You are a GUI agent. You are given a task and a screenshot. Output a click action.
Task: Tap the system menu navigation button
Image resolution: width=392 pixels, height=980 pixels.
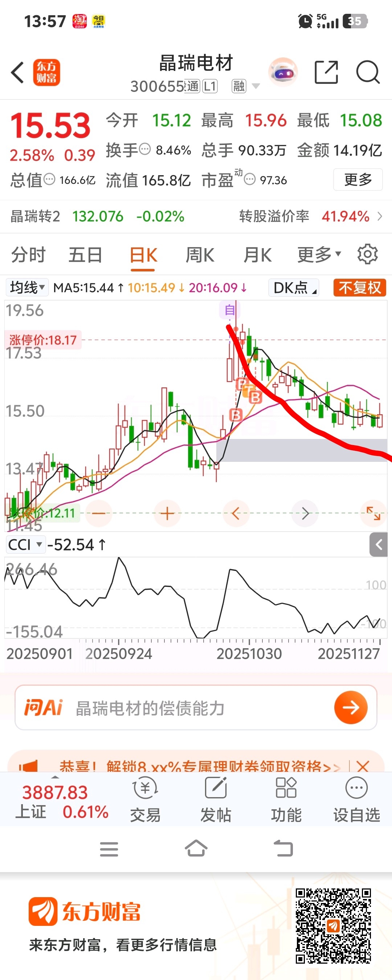(x=109, y=849)
